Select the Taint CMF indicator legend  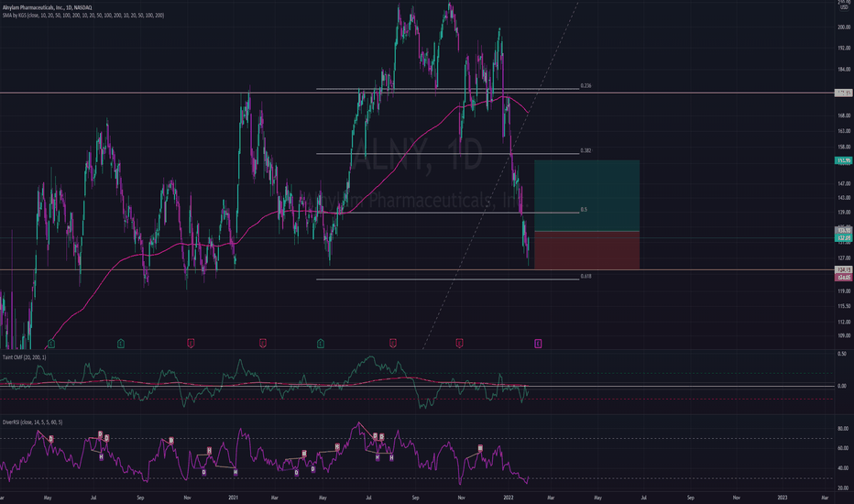[25, 356]
